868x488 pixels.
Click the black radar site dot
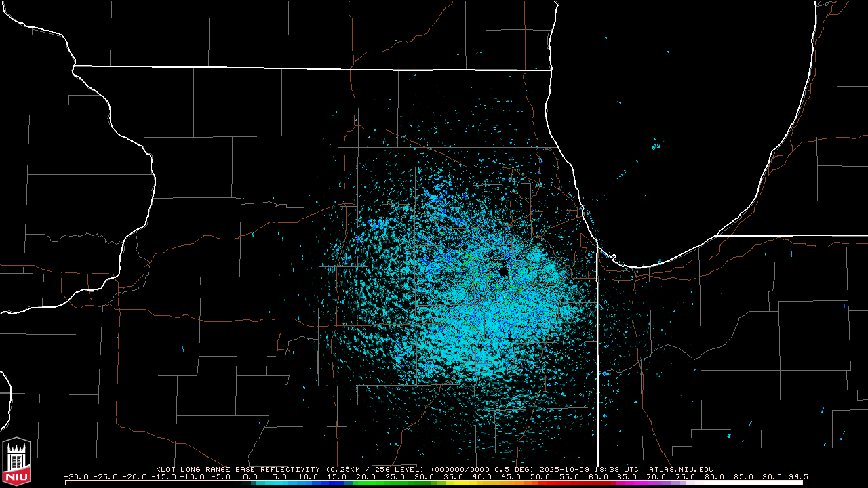[x=503, y=272]
